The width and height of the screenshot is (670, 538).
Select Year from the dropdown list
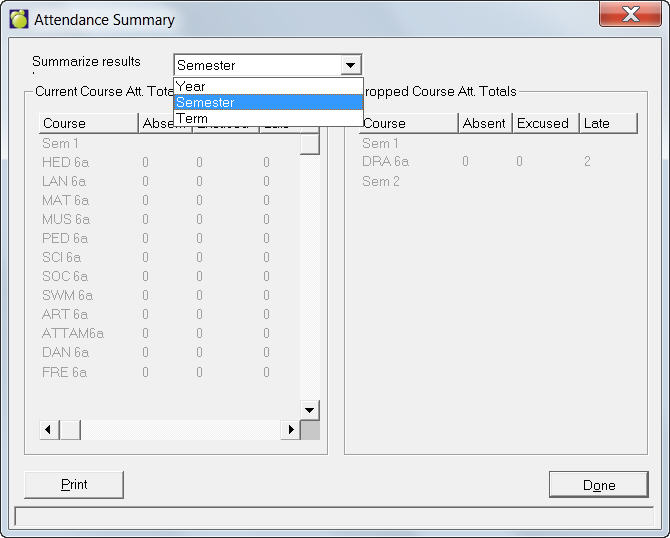(268, 86)
